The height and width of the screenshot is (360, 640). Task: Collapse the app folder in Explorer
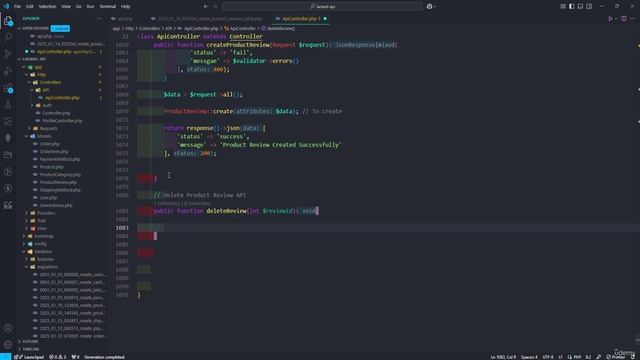click(24, 67)
